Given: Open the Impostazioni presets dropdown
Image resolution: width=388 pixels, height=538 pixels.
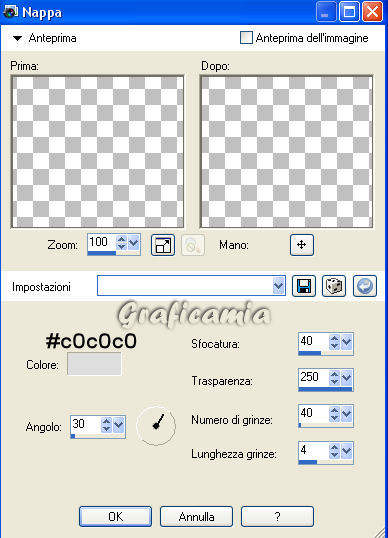Looking at the screenshot, I should click(x=279, y=285).
